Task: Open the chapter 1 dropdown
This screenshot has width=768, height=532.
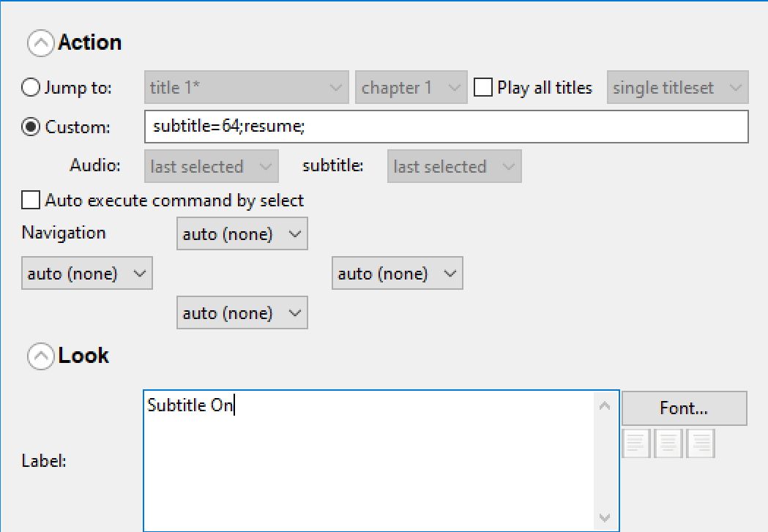Action: point(411,88)
